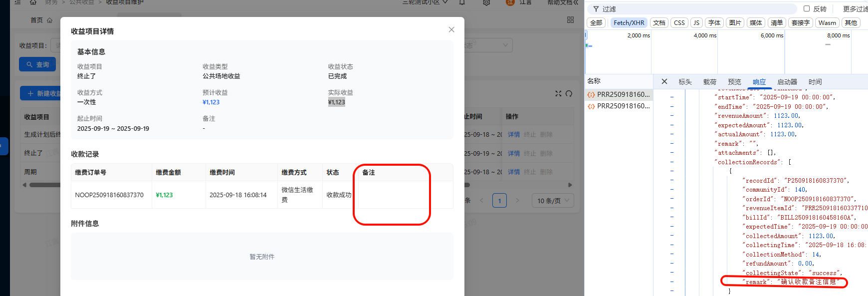
Task: Click the 2025-09-18 16:08:14 payment time
Action: point(238,195)
